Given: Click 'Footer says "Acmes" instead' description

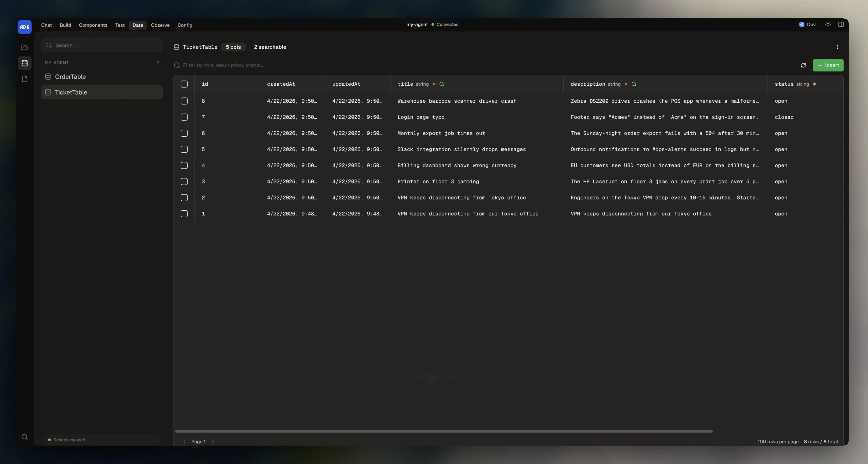Looking at the screenshot, I should (664, 117).
